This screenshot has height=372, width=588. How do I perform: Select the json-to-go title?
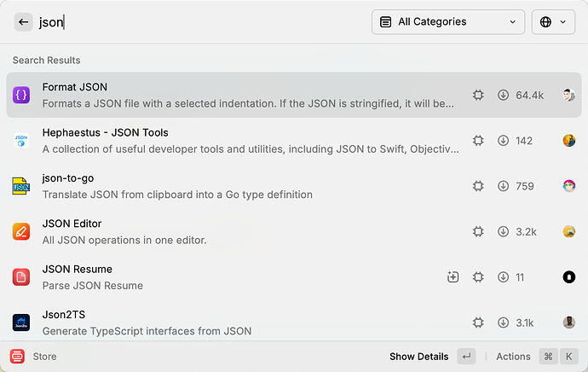click(x=68, y=178)
